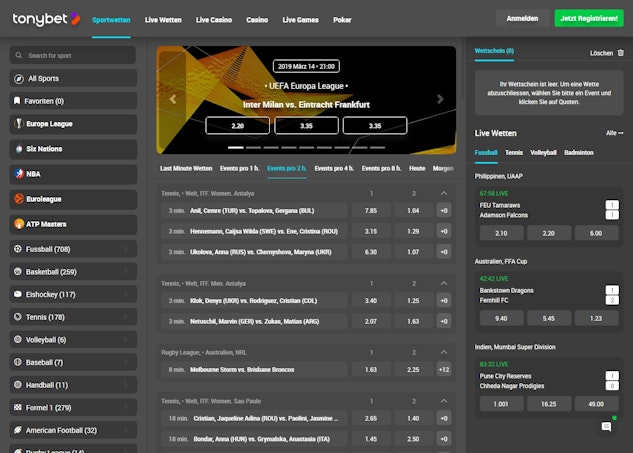The image size is (633, 453).
Task: Select the second banner slide indicator
Action: [254, 147]
